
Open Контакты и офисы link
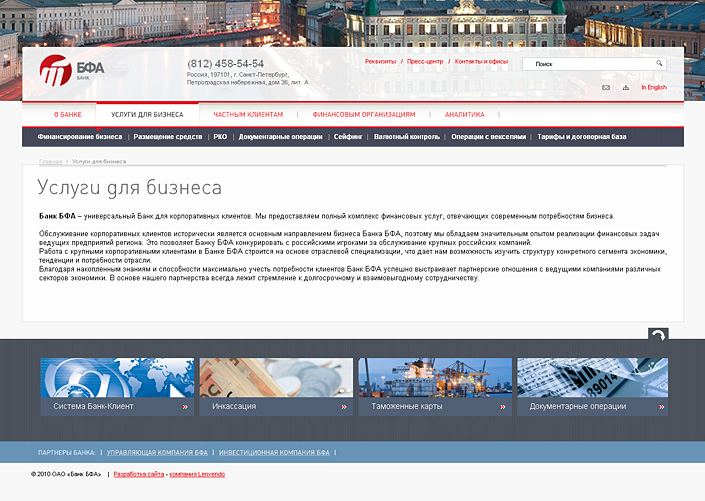[481, 61]
